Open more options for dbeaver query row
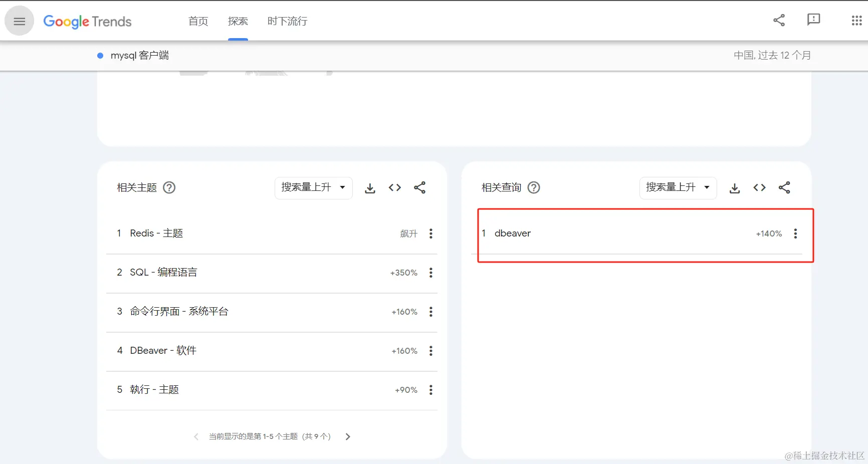Image resolution: width=868 pixels, height=464 pixels. coord(795,234)
